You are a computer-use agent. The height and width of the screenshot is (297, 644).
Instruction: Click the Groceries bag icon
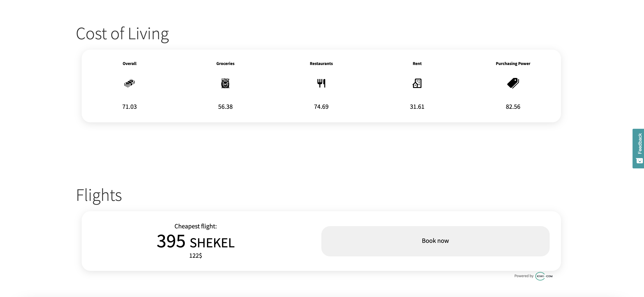click(x=225, y=83)
